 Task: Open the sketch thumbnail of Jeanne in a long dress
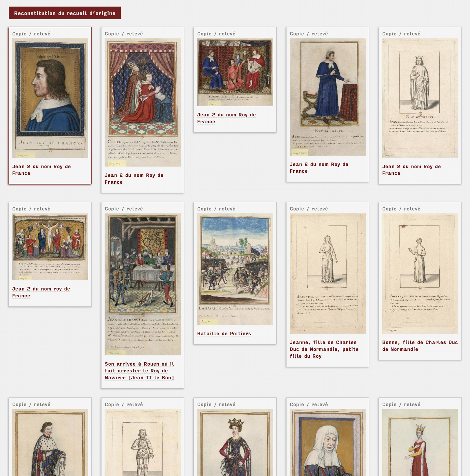[x=327, y=273]
